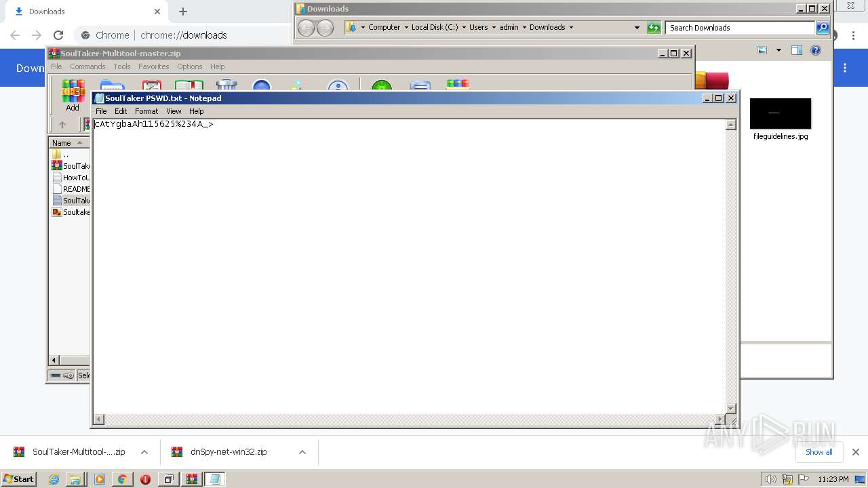This screenshot has height=488, width=868.
Task: Open Notepad Format menu
Action: tap(146, 111)
